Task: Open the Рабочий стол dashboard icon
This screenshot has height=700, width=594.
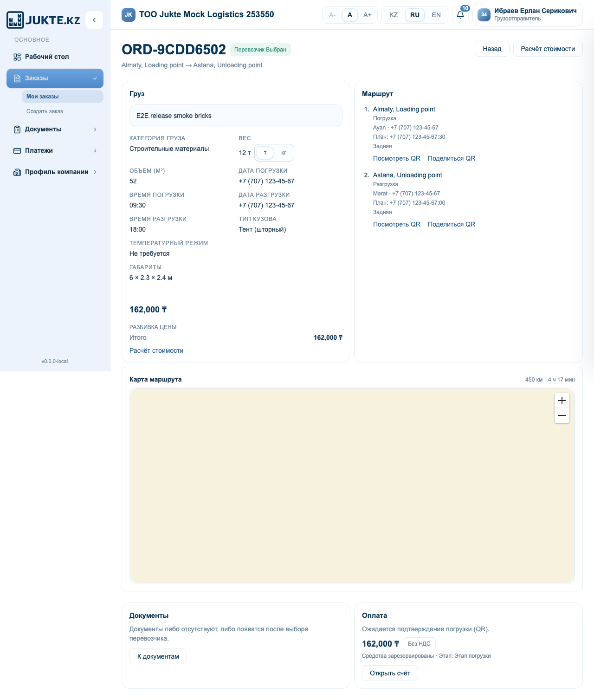Action: (17, 57)
